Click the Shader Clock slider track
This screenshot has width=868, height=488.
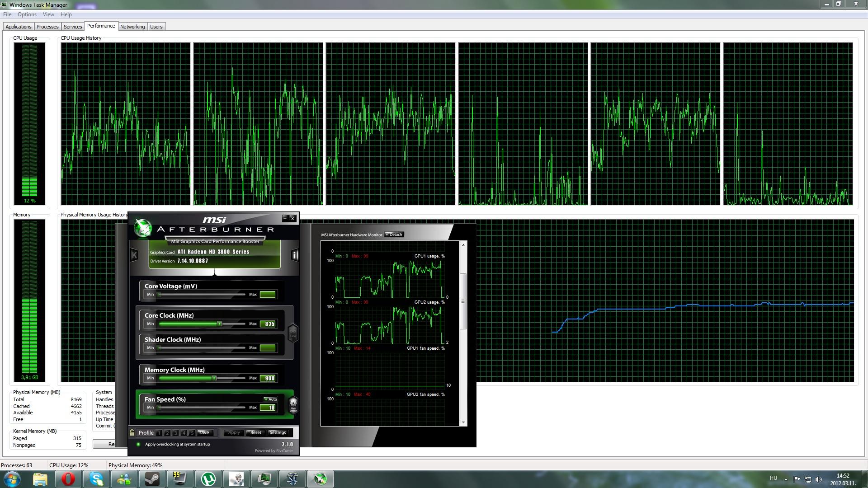click(202, 348)
